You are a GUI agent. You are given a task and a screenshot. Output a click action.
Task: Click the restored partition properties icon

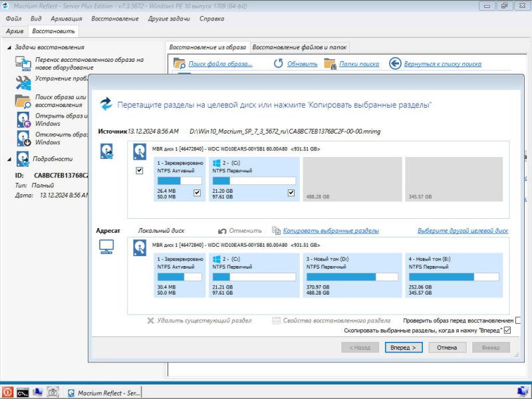point(276,321)
